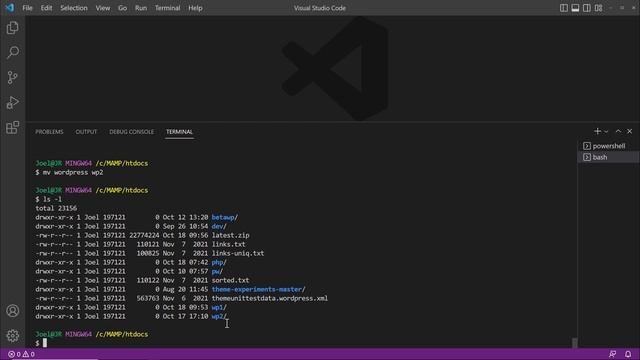
Task: Click themeunittestdata.wordpress.xml file name
Action: point(269,298)
